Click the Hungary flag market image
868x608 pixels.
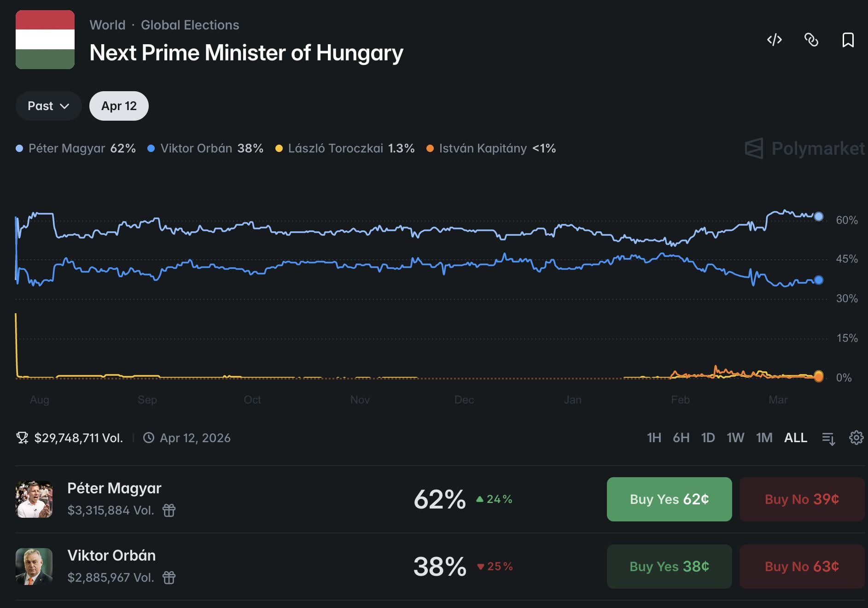point(45,40)
